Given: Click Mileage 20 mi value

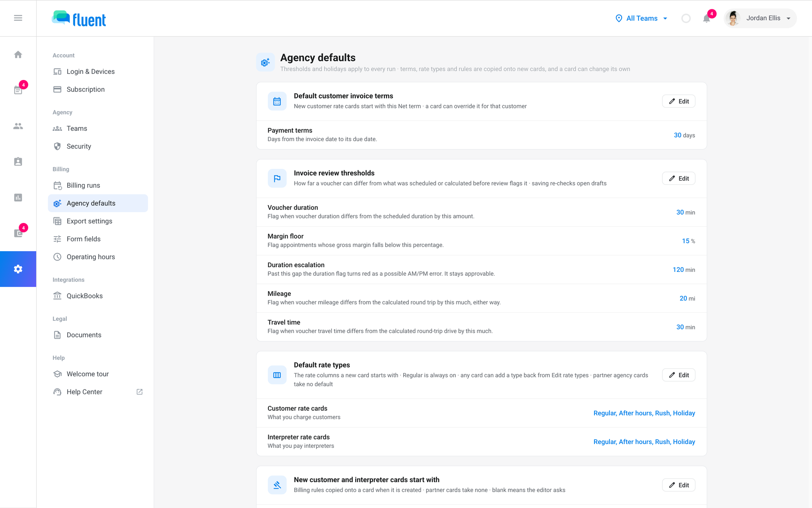Looking at the screenshot, I should tap(687, 298).
